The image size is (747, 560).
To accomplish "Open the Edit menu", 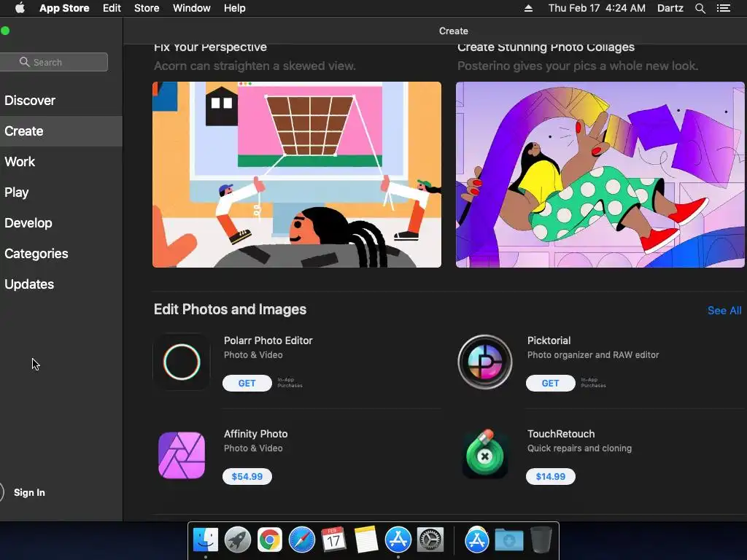I will pyautogui.click(x=112, y=8).
